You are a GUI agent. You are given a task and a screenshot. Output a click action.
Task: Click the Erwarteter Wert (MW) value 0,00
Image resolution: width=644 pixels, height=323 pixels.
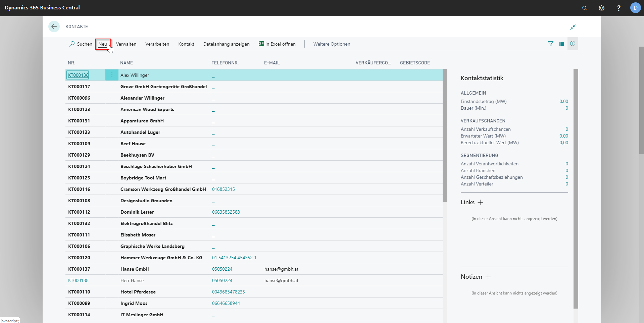pyautogui.click(x=563, y=136)
